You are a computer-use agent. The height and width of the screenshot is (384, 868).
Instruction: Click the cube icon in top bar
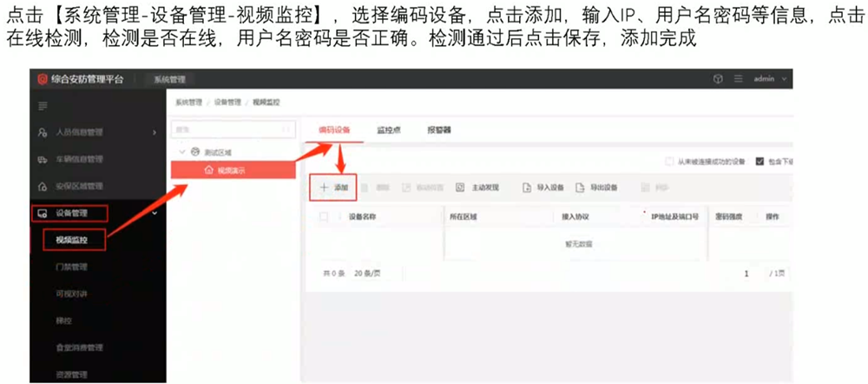(x=719, y=79)
